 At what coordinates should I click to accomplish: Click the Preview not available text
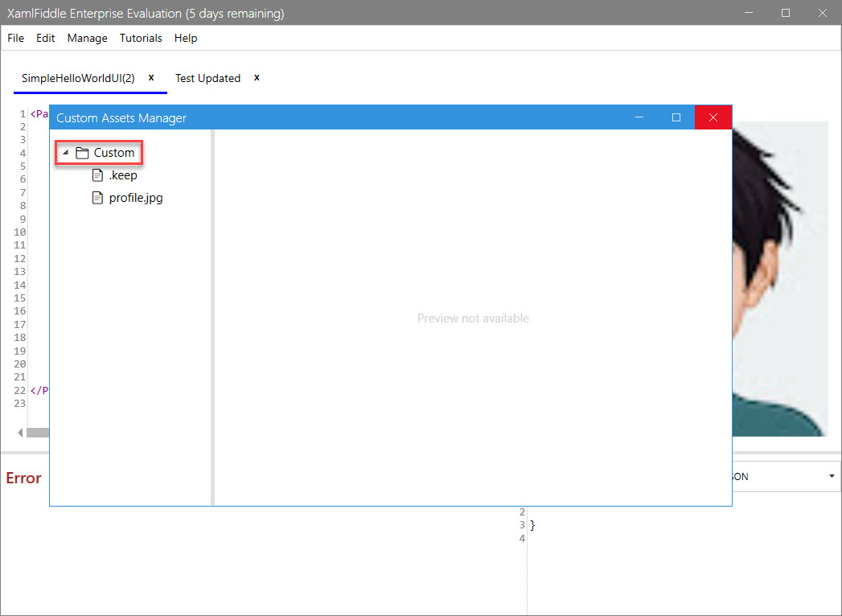coord(473,318)
